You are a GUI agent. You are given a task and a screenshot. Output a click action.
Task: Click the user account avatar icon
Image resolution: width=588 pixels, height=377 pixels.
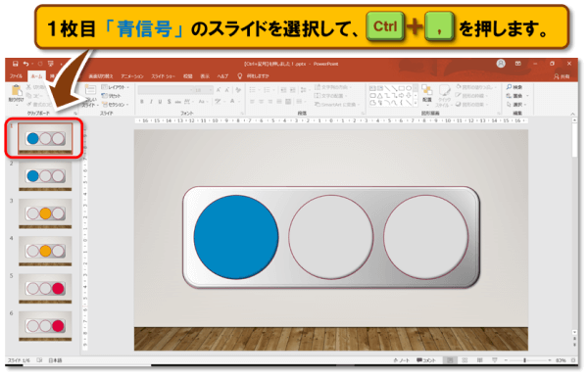click(x=501, y=64)
